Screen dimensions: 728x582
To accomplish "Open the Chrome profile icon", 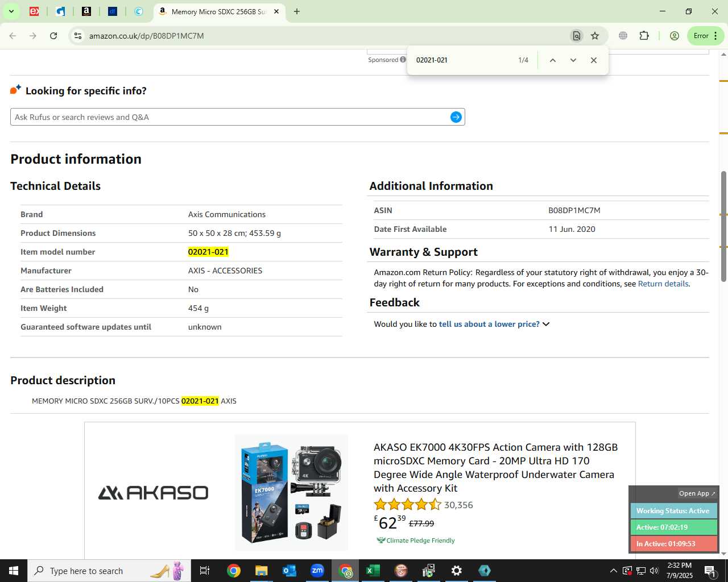I will [675, 36].
